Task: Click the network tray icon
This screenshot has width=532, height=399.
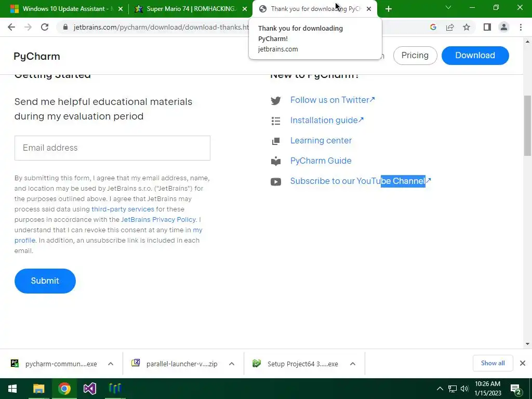Action: click(453, 389)
